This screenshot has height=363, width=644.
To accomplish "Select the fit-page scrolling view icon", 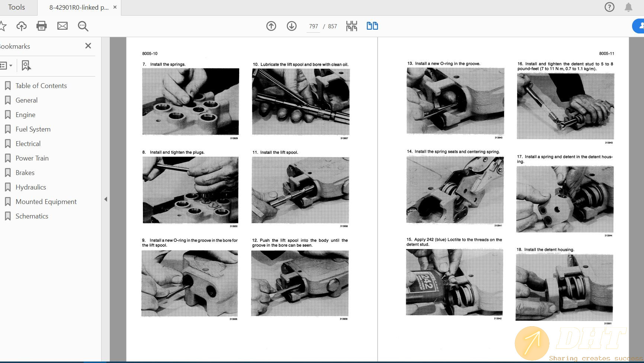I will point(352,26).
